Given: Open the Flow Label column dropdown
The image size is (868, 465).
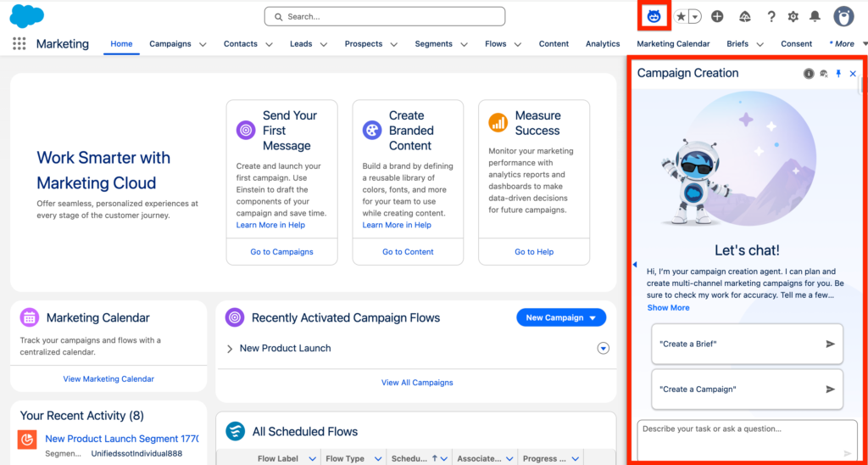Looking at the screenshot, I should [312, 459].
